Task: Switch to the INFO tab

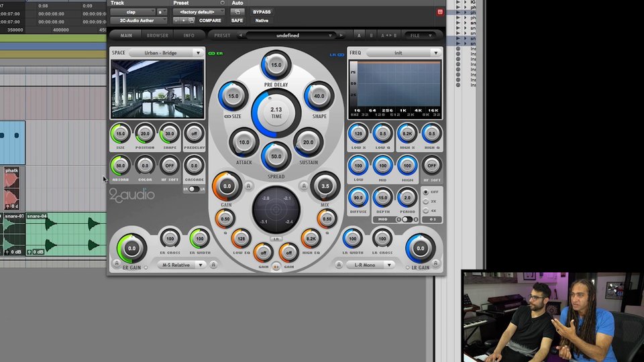Action: pos(189,36)
